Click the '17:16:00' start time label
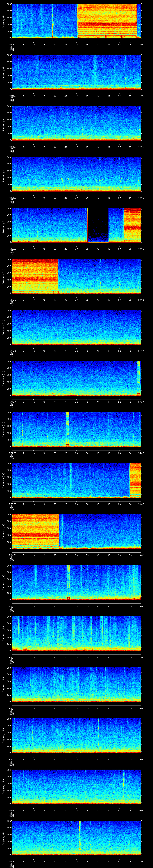The width and height of the screenshot is (153, 868). tap(12, 147)
